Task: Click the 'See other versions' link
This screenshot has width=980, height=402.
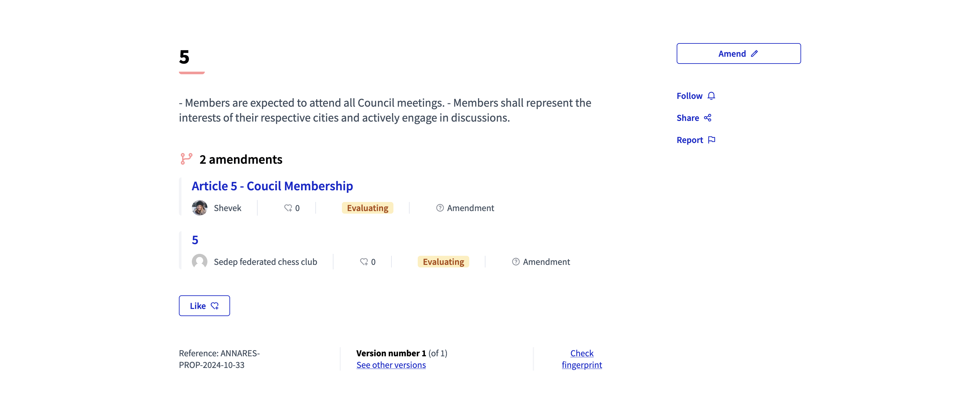Action: (x=391, y=365)
